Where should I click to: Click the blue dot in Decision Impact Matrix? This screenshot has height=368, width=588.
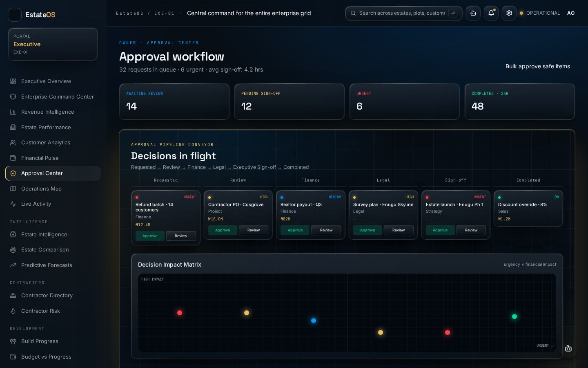[x=314, y=321]
